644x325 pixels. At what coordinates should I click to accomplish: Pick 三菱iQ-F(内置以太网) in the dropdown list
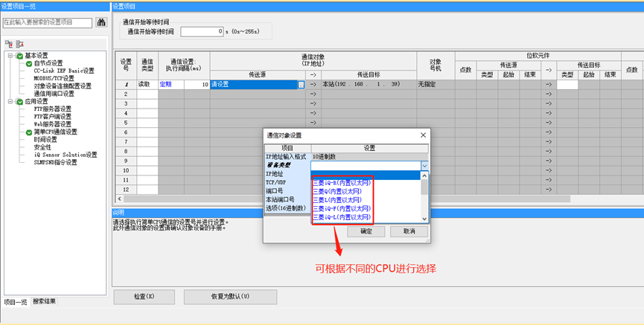point(342,209)
